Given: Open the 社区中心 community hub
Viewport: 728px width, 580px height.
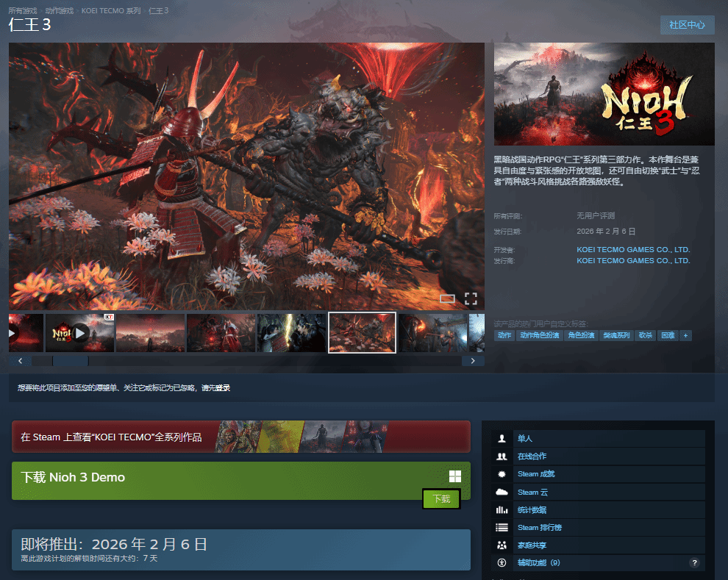Looking at the screenshot, I should 687,24.
